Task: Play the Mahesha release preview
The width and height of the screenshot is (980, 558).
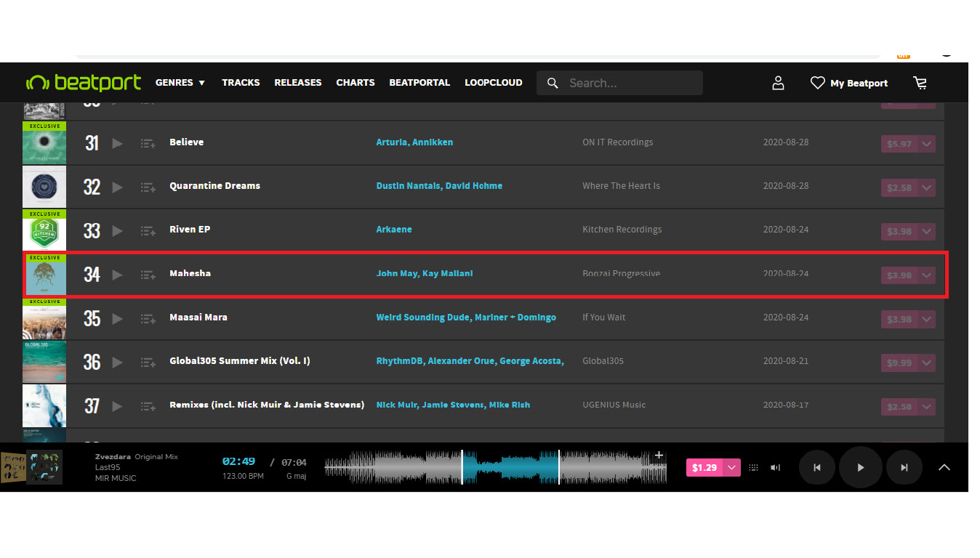Action: coord(117,275)
